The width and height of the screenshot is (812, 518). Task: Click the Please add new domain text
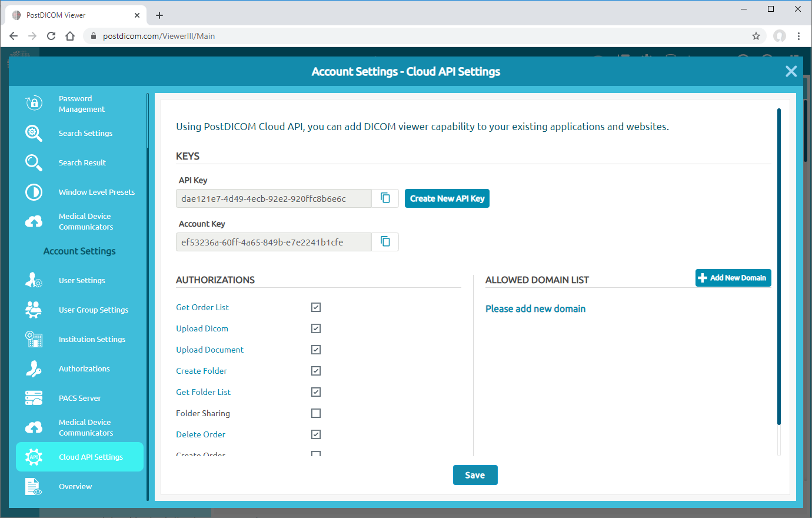point(535,308)
